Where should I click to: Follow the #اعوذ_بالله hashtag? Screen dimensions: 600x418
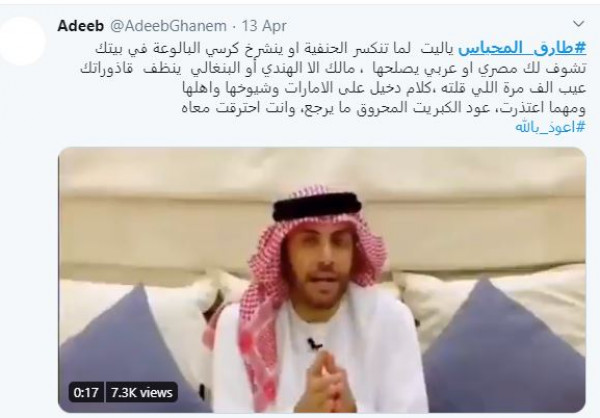[x=550, y=126]
